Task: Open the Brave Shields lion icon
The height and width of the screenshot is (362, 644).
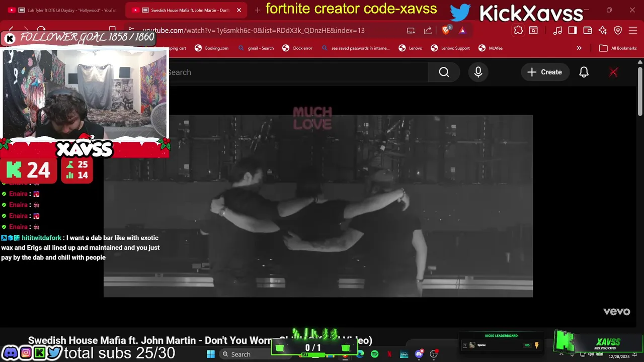Action: coord(446,30)
